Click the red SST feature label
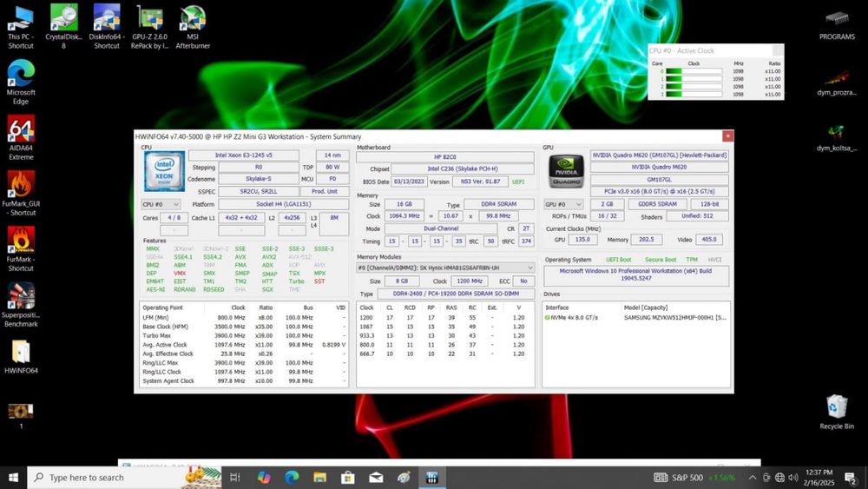868x489 pixels. [x=319, y=281]
